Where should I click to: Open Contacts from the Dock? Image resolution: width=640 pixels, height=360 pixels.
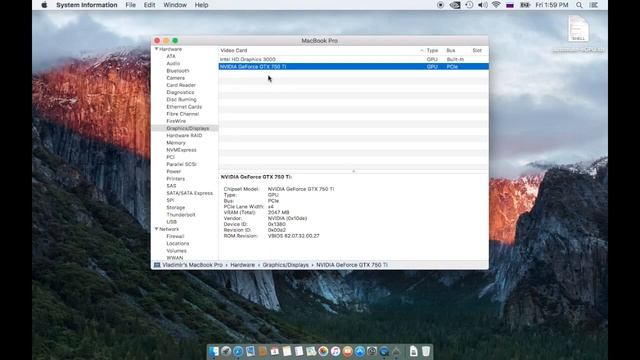click(x=262, y=351)
